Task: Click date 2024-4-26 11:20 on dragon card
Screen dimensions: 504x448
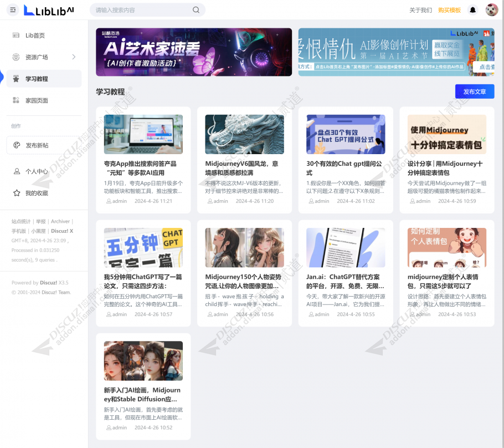Action: 255,201
